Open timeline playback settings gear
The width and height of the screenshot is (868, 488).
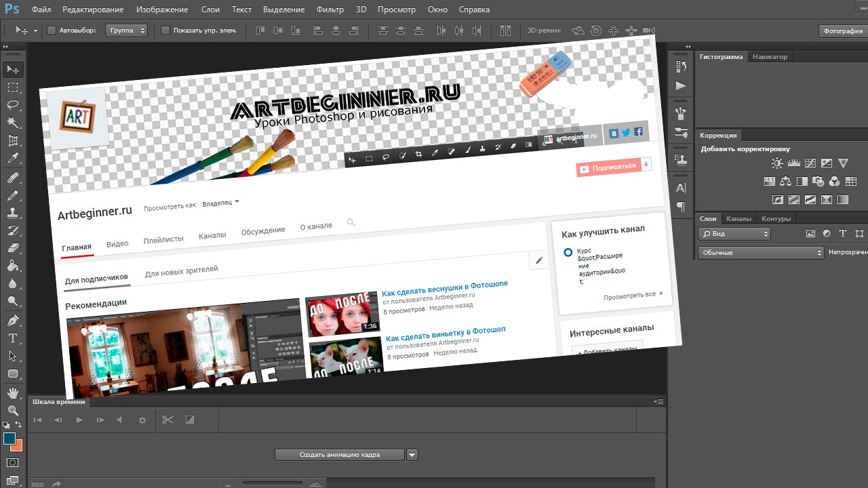(142, 420)
